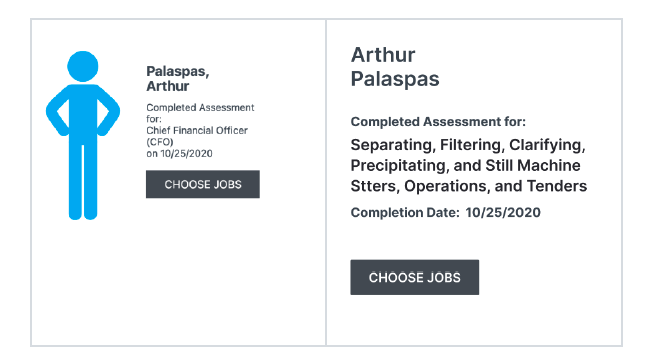Click the 'Separating, Filtering, Clarifying,' line
The width and height of the screenshot is (672, 360).
[x=468, y=145]
